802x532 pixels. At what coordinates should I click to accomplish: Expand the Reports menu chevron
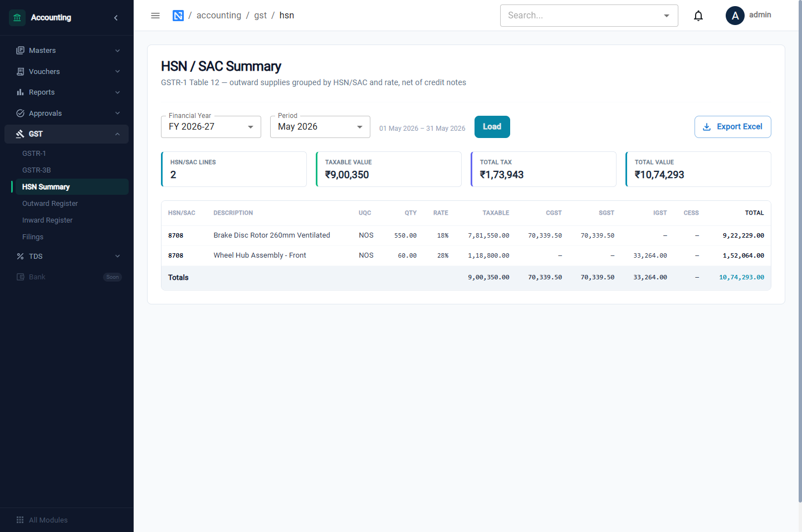pos(118,92)
